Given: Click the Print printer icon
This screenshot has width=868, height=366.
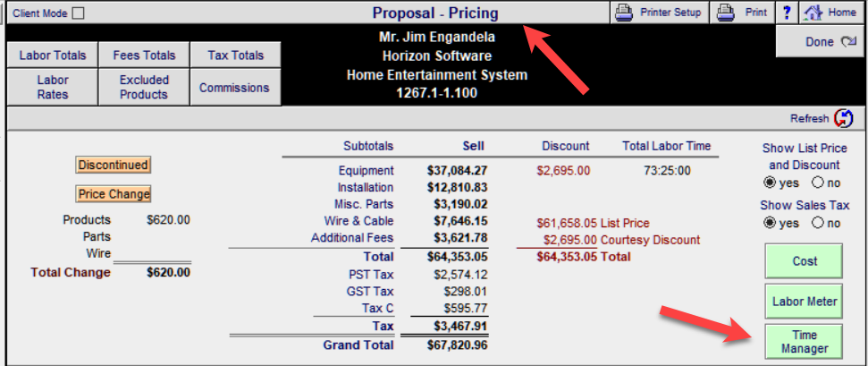Looking at the screenshot, I should 729,13.
